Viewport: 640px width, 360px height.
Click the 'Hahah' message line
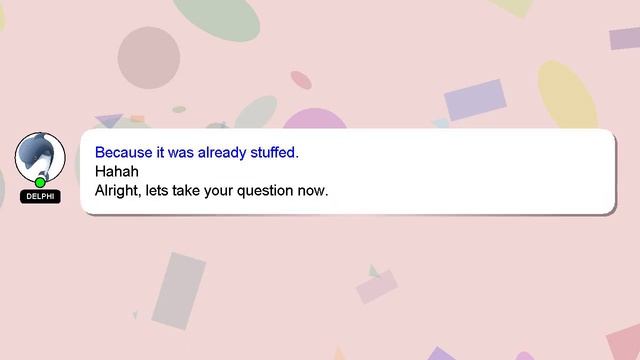click(x=117, y=171)
